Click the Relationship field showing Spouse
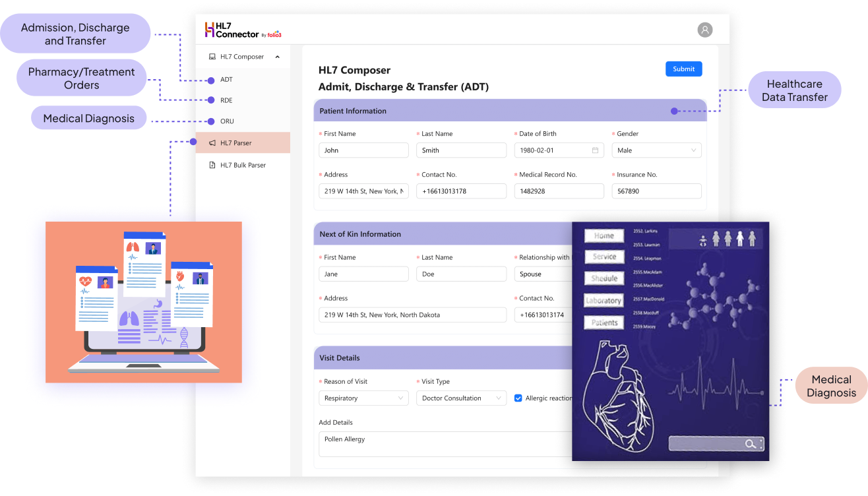This screenshot has height=496, width=868. (x=543, y=274)
